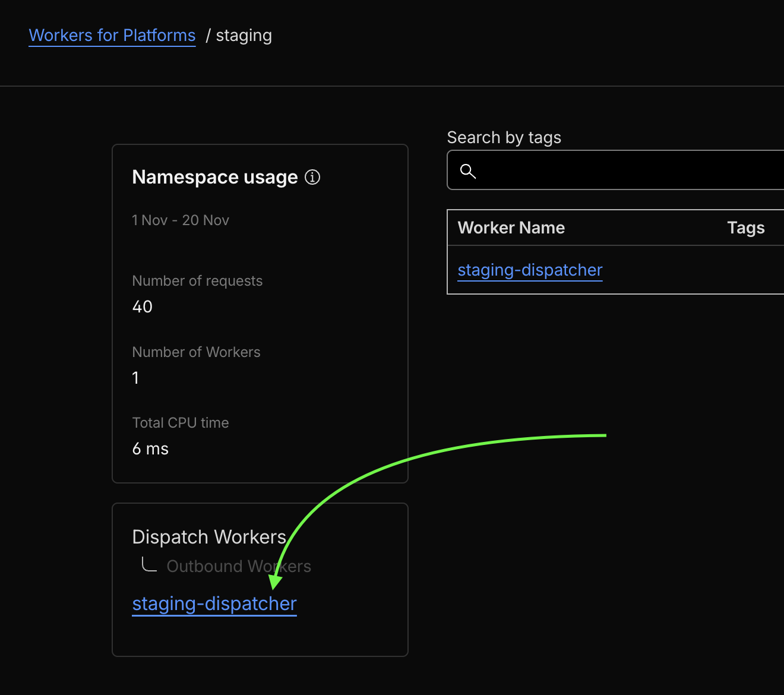This screenshot has height=695, width=784.
Task: Click the 6 ms CPU time value
Action: (150, 449)
